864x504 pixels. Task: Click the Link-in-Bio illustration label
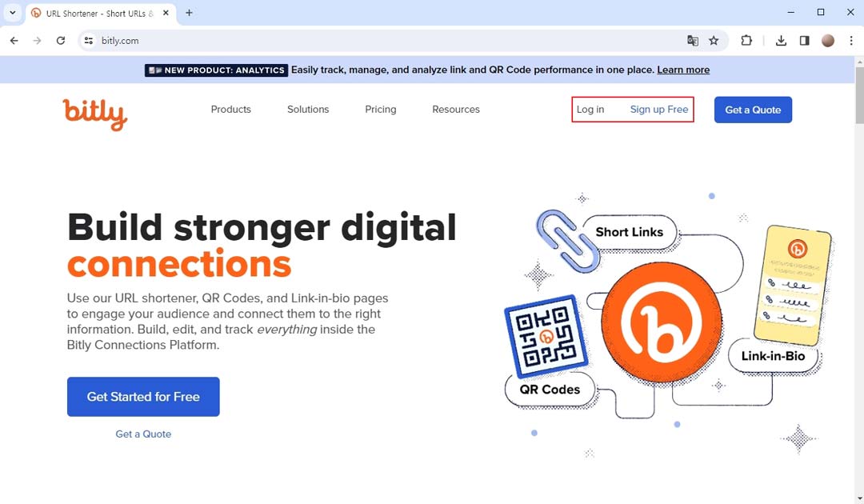773,356
